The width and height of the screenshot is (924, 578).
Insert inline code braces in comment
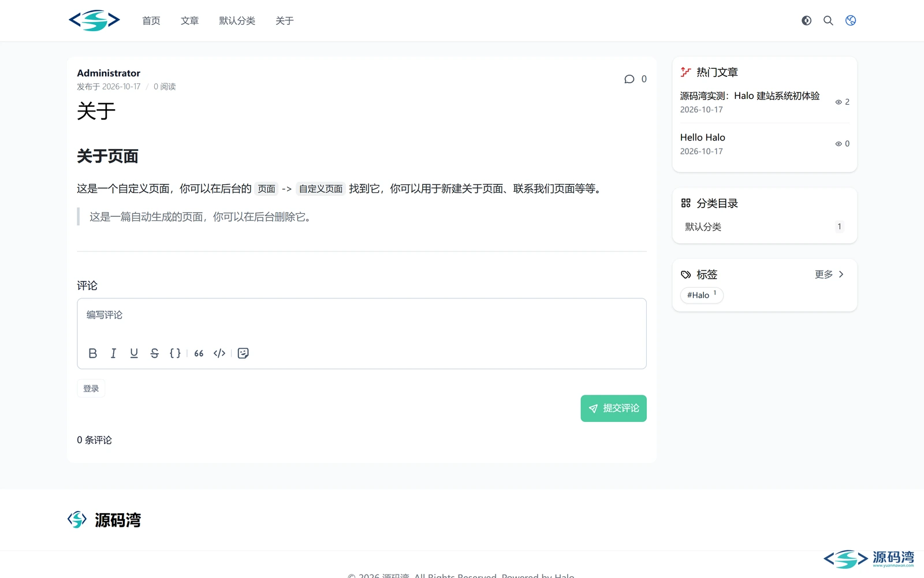coord(175,353)
